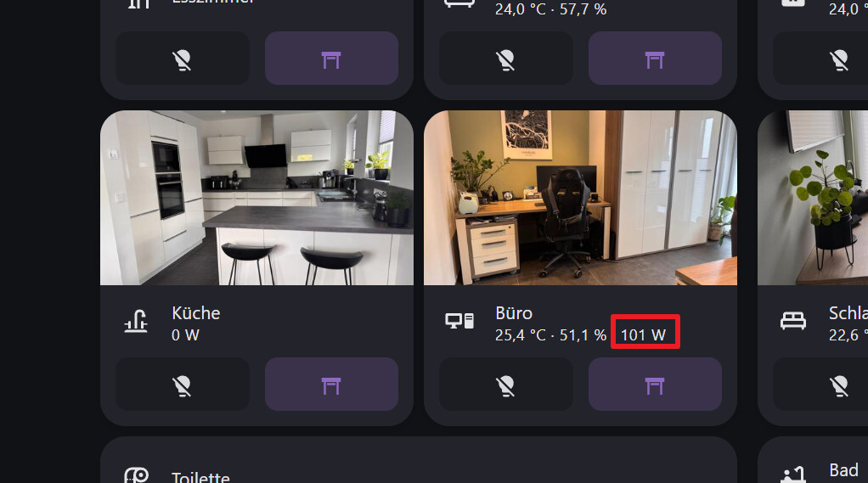
Task: Click the Büro desktop computer icon
Action: tap(459, 321)
